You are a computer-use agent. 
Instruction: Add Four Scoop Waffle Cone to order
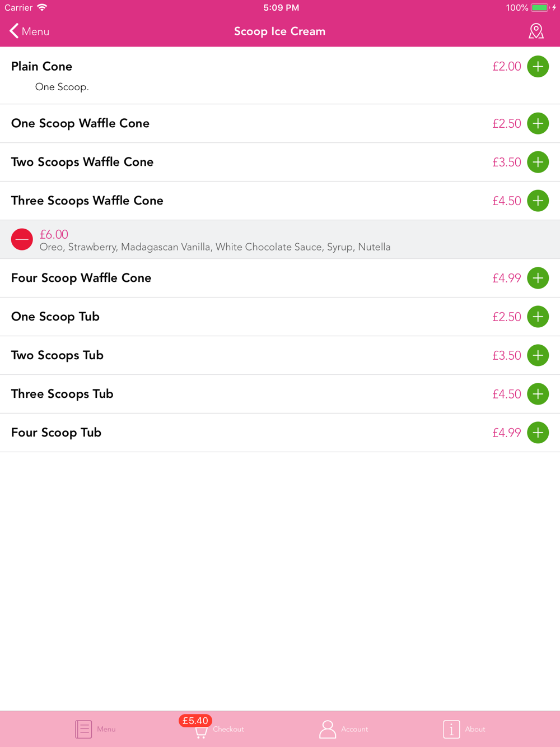click(x=538, y=278)
